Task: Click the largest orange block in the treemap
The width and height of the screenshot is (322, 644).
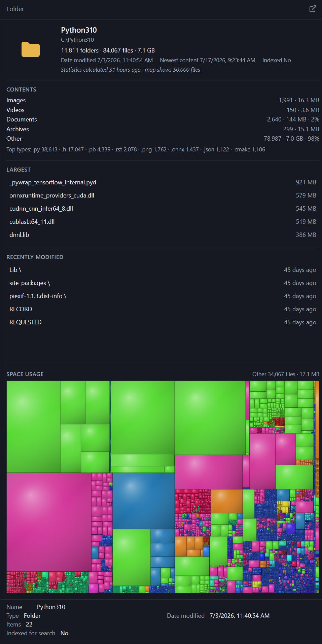Action: tap(227, 501)
